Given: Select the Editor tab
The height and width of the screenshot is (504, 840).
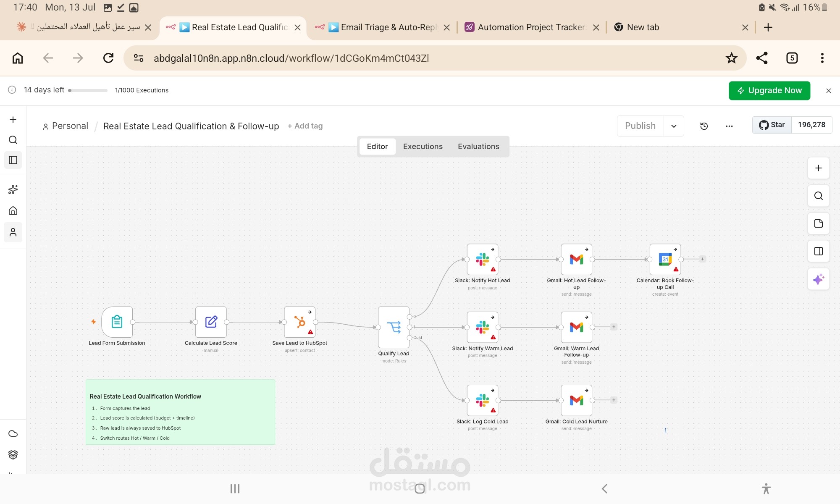Looking at the screenshot, I should tap(377, 147).
